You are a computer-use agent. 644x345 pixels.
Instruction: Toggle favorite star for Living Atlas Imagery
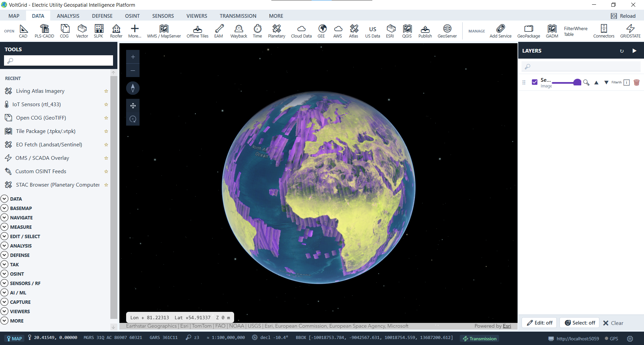(x=106, y=91)
